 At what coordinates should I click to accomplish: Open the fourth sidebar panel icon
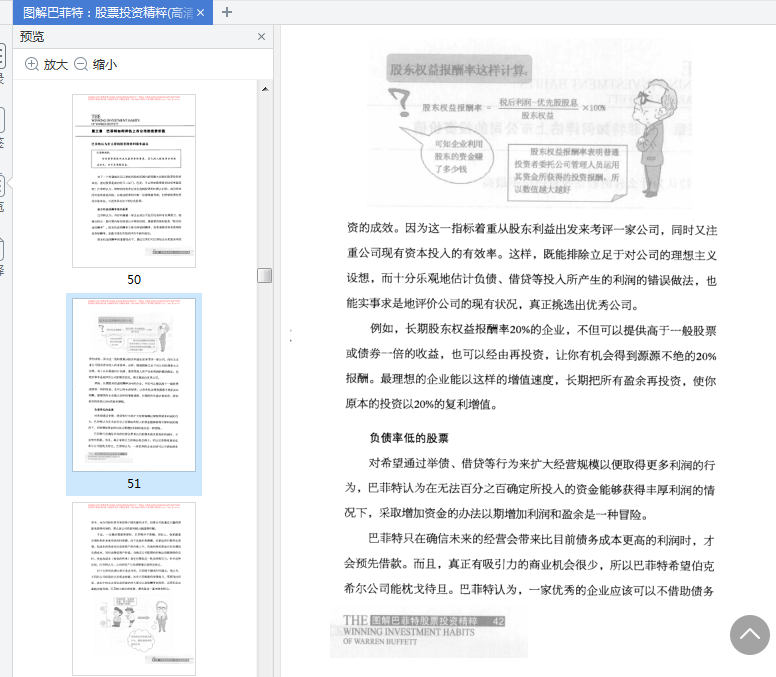pos(2,249)
